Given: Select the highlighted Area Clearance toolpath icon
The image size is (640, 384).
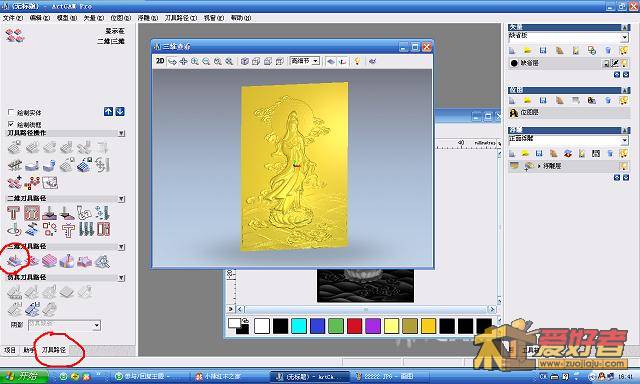Looking at the screenshot, I should (32, 213).
